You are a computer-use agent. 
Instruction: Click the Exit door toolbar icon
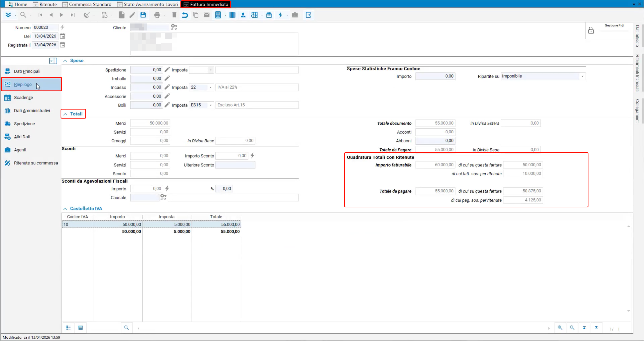[308, 15]
